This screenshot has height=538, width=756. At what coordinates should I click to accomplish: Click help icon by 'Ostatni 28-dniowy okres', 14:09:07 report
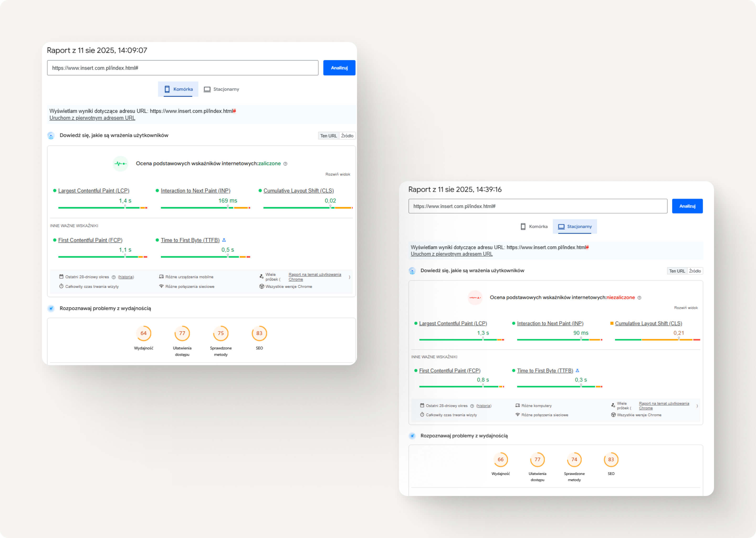114,277
